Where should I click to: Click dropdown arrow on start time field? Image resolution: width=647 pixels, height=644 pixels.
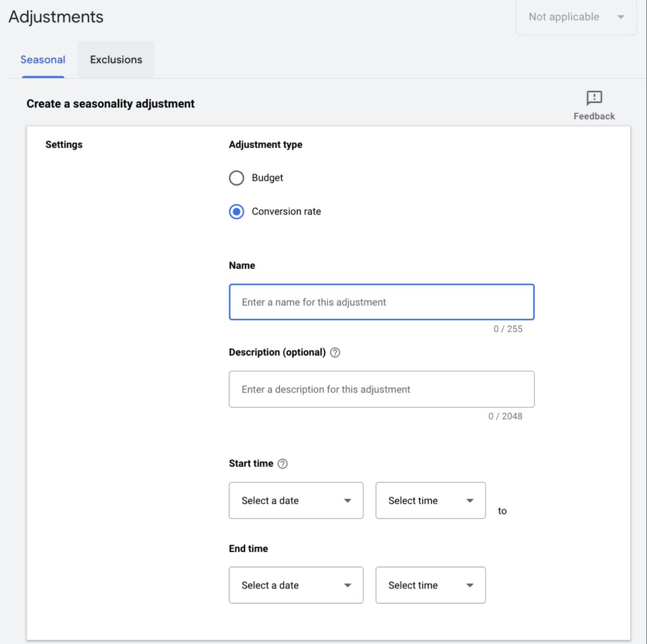[470, 501]
